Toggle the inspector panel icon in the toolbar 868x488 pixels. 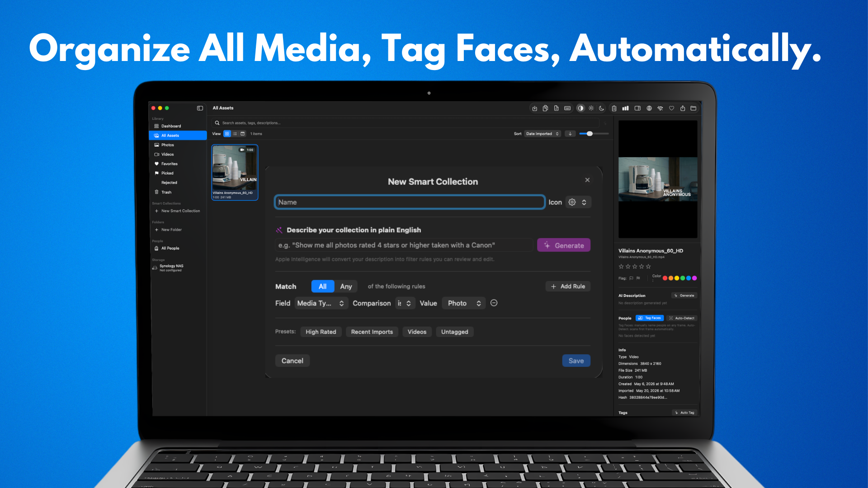(637, 108)
